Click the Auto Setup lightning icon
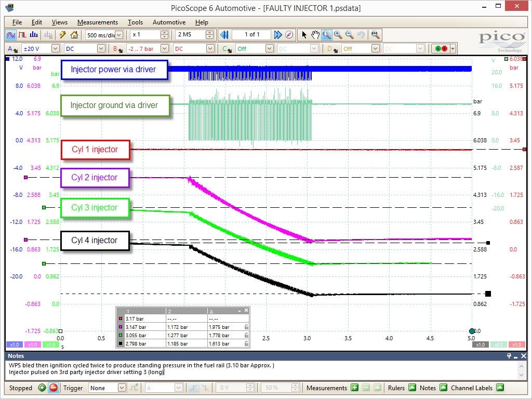Viewport: 532px width, 399px height. 63,35
